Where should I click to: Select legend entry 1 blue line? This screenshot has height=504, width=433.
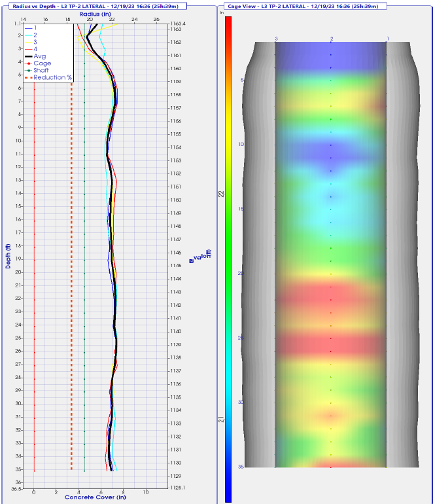(31, 28)
